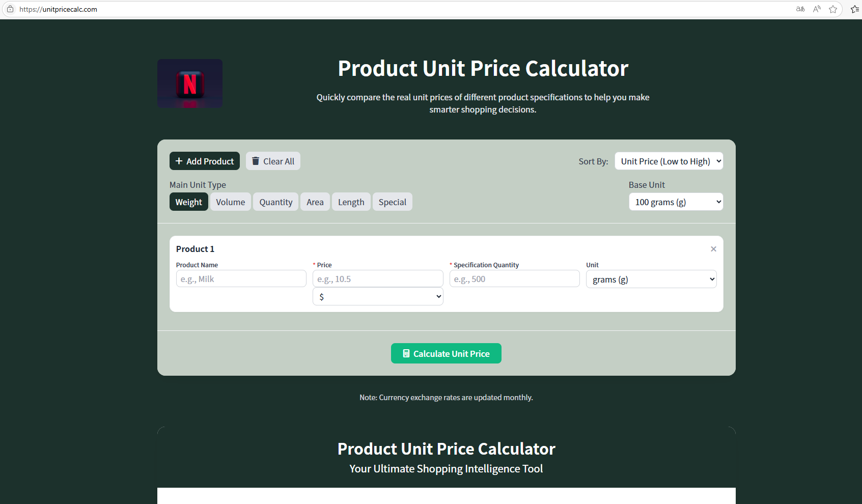Click the favorites star icon
Image resolution: width=862 pixels, height=504 pixels.
833,9
